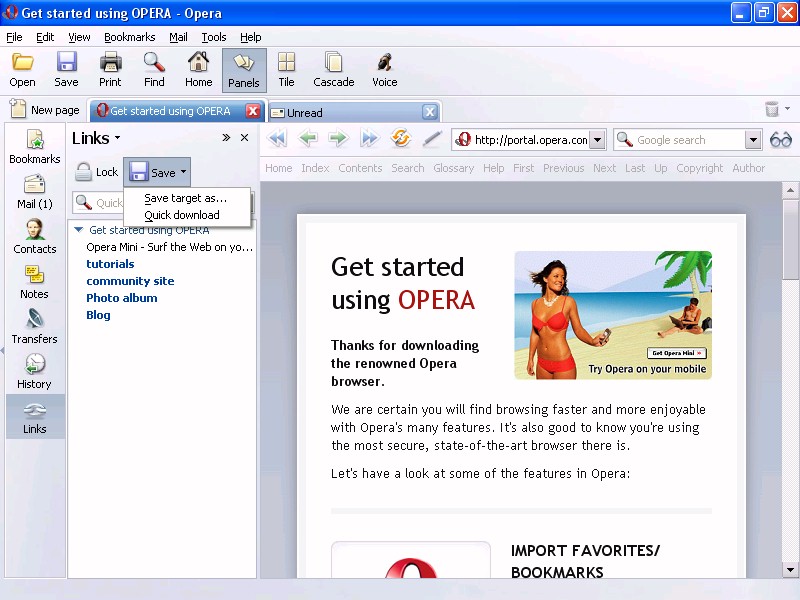The height and width of the screenshot is (600, 800).
Task: Open the address bar dropdown arrow
Action: (x=597, y=140)
